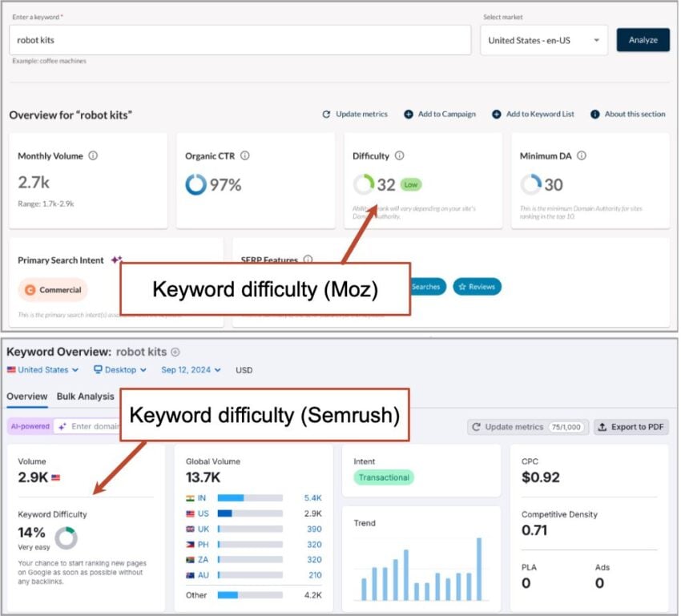The width and height of the screenshot is (681, 616).
Task: Switch to the Bulk Analysis tab
Action: 86,397
